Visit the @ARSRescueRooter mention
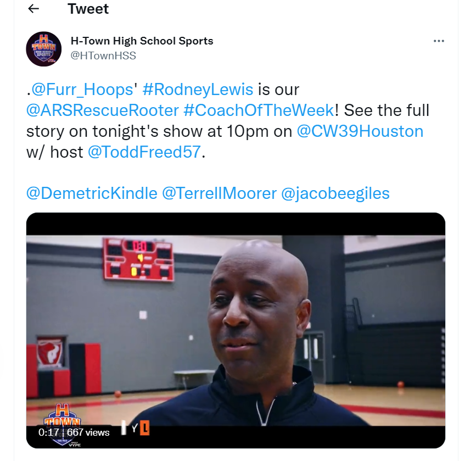Image resolution: width=476 pixels, height=461 pixels. [x=103, y=110]
